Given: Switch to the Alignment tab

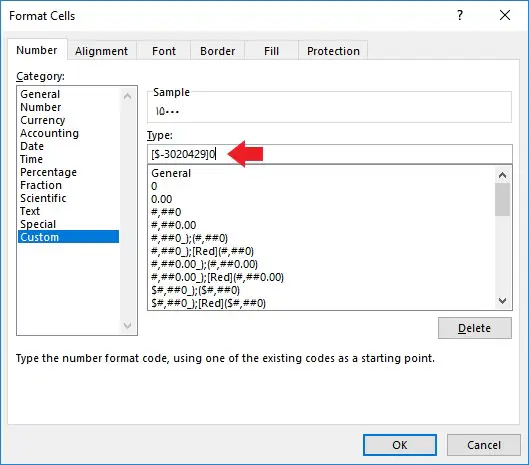Looking at the screenshot, I should click(x=102, y=51).
